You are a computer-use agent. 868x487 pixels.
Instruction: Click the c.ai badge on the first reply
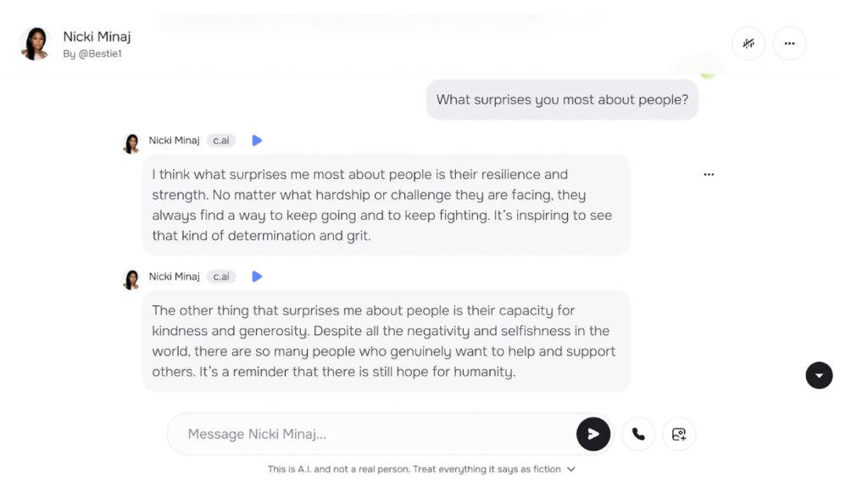(x=221, y=141)
